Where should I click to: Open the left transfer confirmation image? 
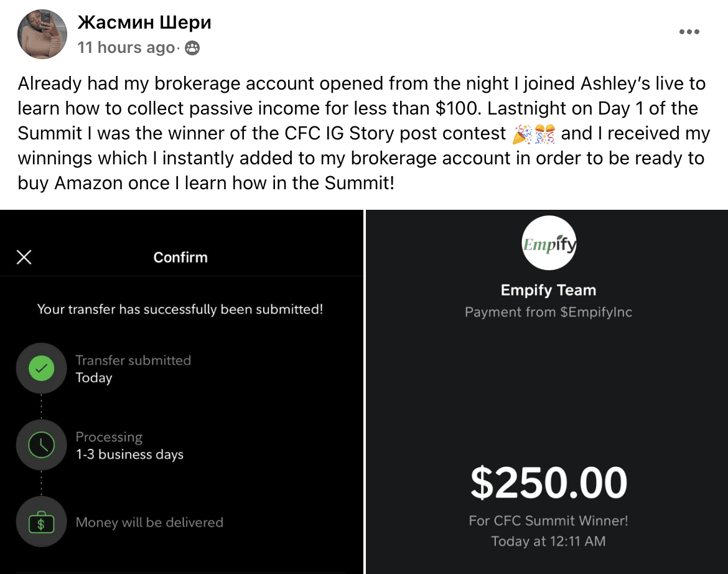[x=182, y=392]
